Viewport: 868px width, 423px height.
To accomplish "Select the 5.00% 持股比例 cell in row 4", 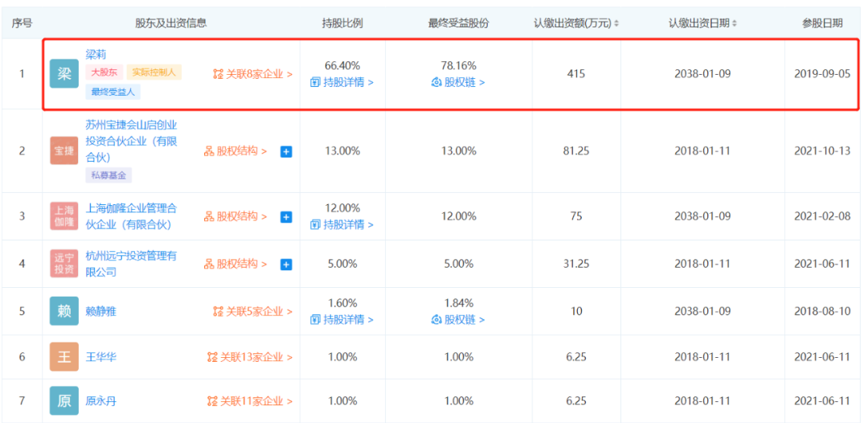I will point(342,264).
